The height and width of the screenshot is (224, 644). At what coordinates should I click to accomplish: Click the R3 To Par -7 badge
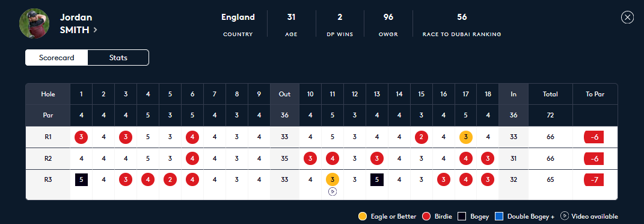pyautogui.click(x=594, y=179)
